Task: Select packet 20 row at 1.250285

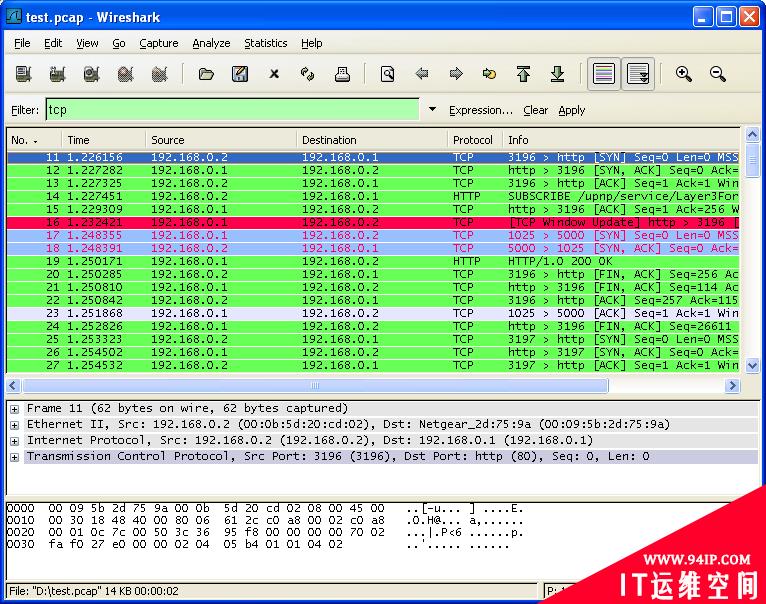Action: click(373, 274)
